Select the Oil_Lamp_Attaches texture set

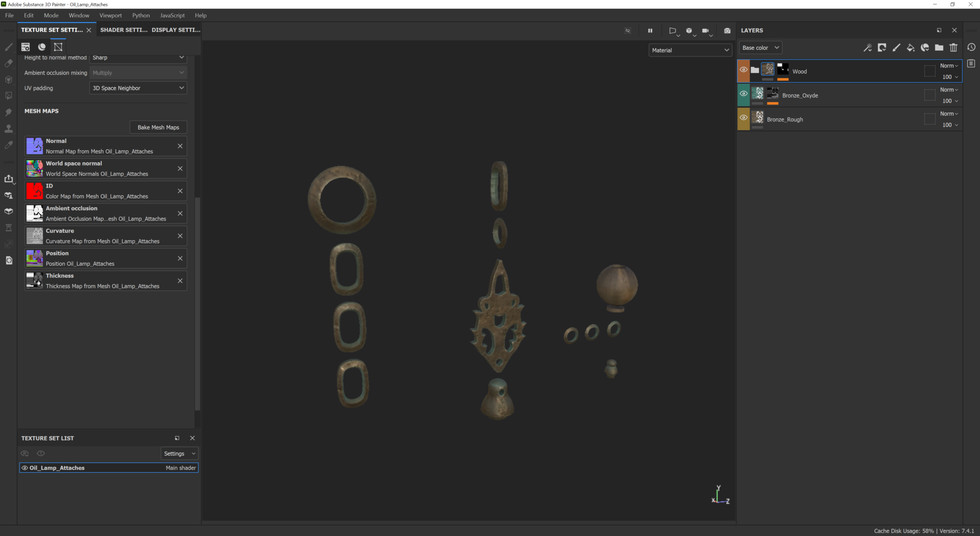coord(57,468)
